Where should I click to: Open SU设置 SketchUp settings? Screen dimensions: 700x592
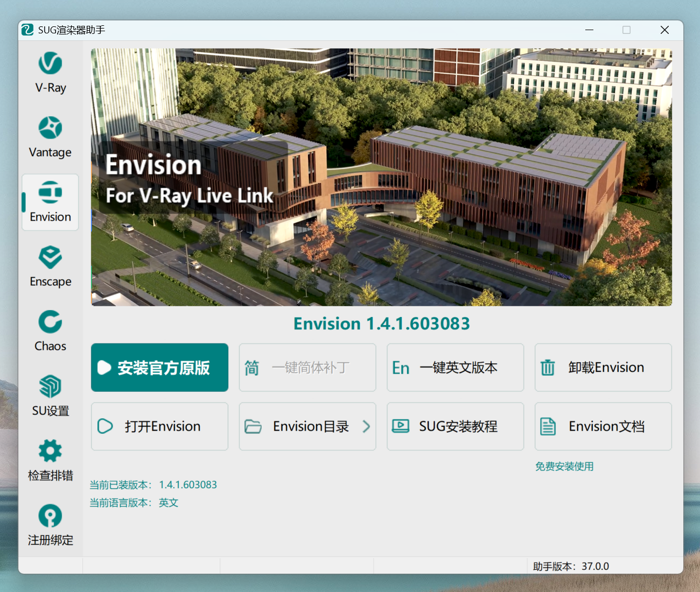50,396
